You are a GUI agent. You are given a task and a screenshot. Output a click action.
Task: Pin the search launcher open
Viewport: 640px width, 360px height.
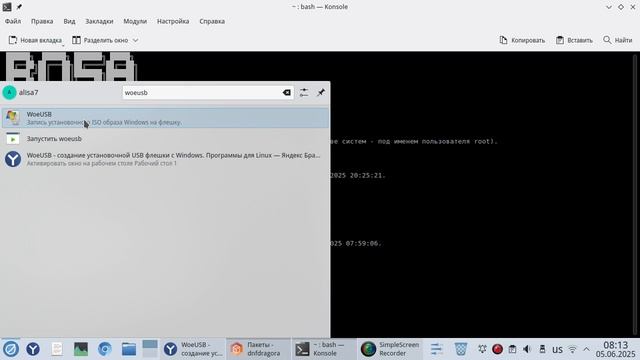[321, 93]
